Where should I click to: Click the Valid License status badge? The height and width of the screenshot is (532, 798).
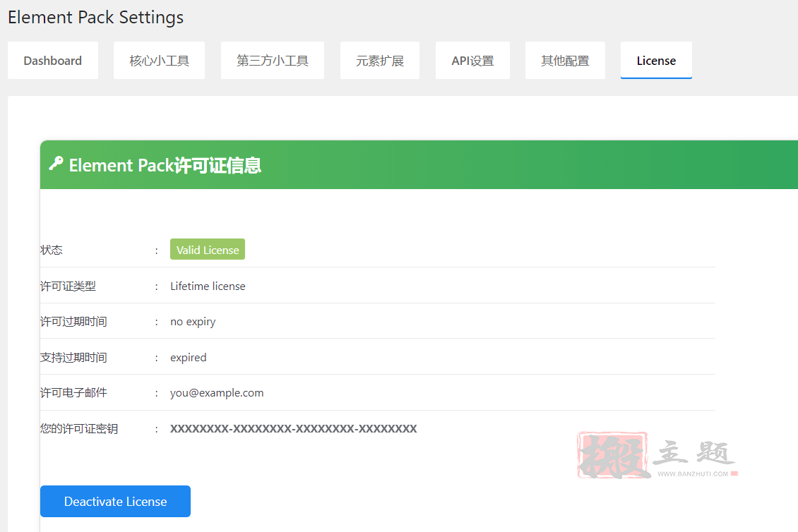(x=208, y=250)
